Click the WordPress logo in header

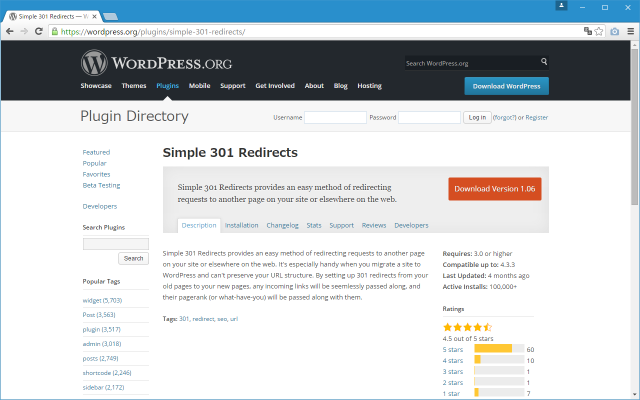[156, 63]
